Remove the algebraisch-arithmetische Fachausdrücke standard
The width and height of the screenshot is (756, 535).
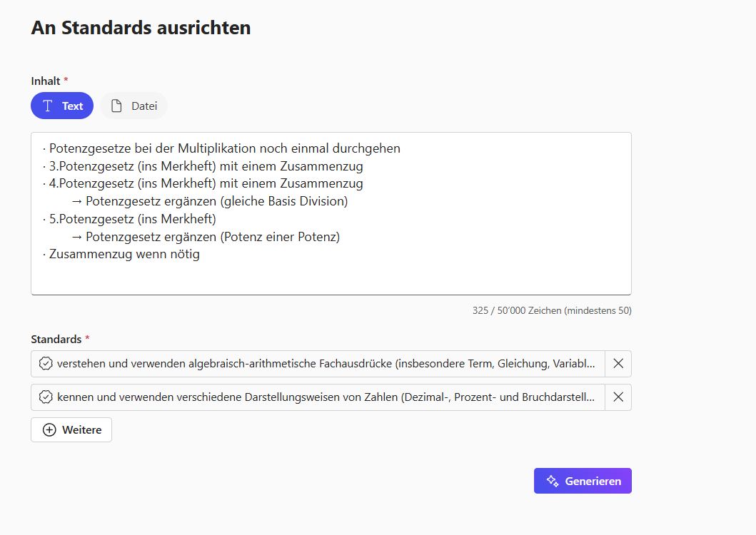[x=618, y=364]
